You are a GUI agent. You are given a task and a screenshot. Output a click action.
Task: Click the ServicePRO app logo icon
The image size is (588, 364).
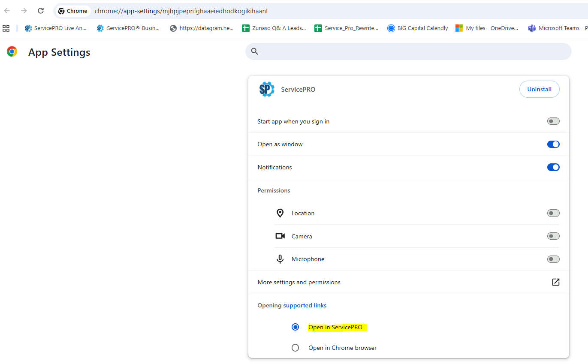(x=266, y=89)
